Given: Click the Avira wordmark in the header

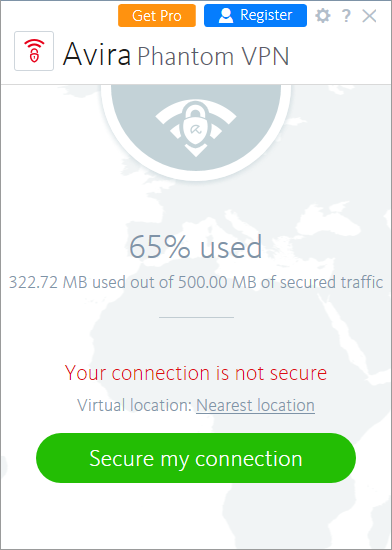Looking at the screenshot, I should tap(97, 54).
